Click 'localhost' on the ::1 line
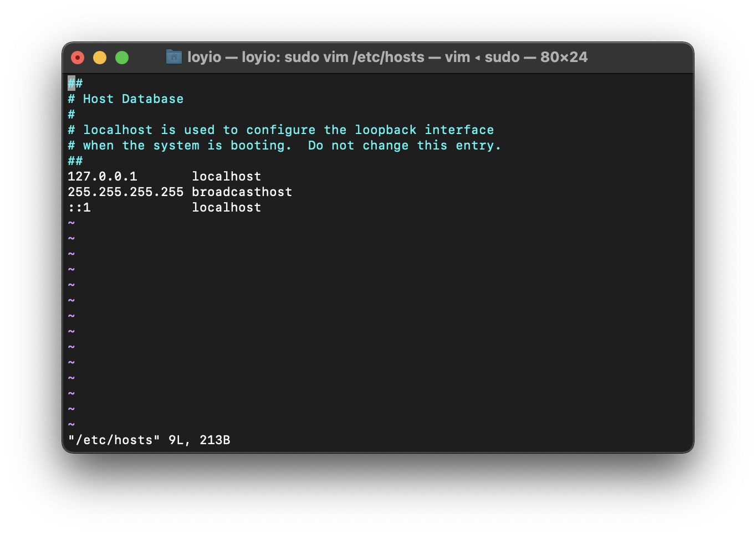 point(227,208)
